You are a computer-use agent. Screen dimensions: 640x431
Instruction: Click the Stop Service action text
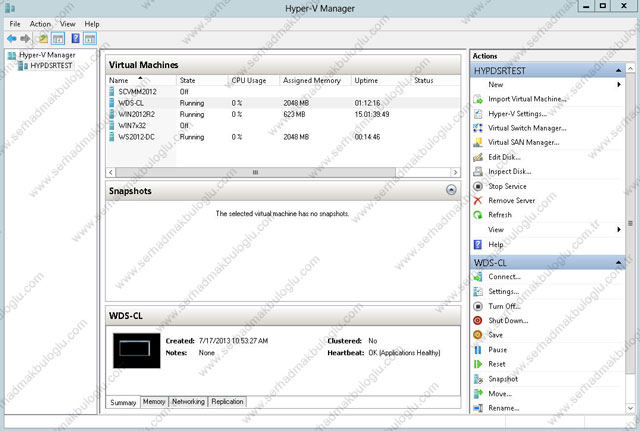pos(507,186)
